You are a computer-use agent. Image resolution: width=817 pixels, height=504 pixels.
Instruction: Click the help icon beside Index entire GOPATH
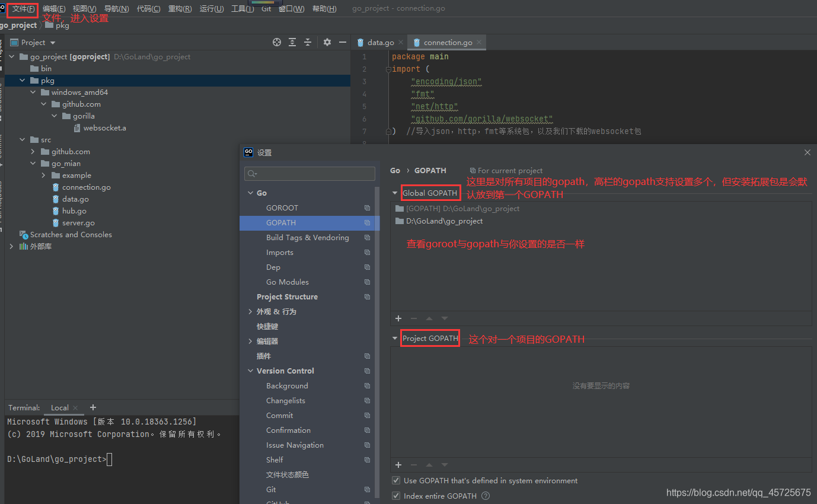pos(486,496)
